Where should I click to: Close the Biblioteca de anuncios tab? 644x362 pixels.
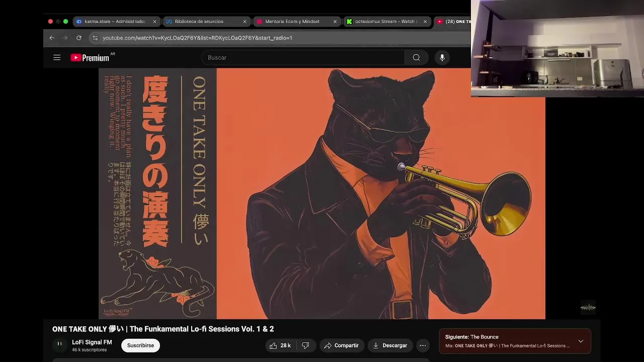point(245,22)
